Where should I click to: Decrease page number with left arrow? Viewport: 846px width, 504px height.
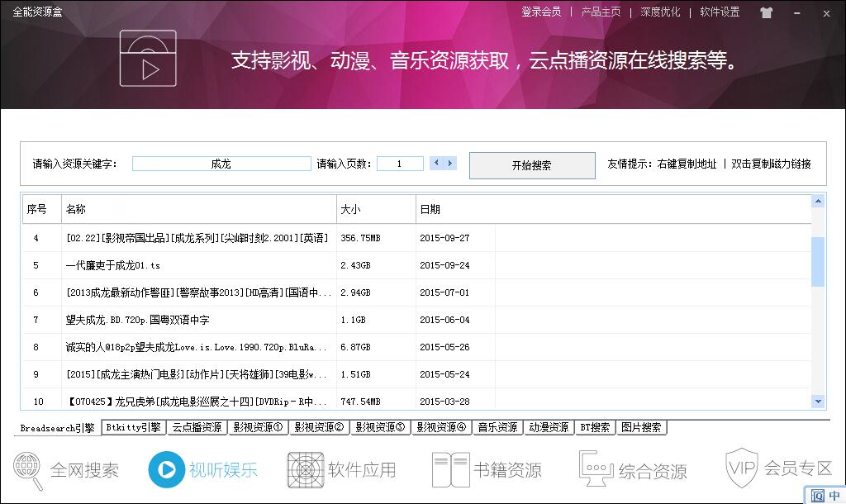tap(436, 164)
